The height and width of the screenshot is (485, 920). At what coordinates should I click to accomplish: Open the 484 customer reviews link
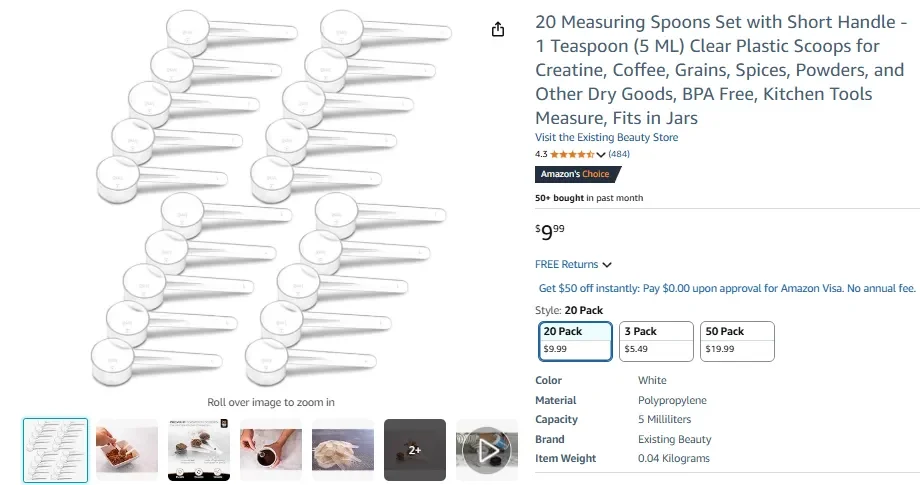tap(619, 154)
